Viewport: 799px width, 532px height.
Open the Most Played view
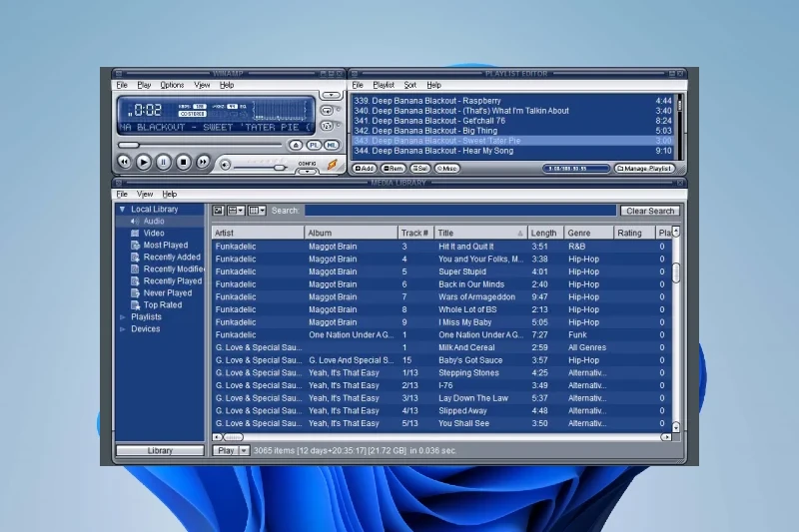pos(165,245)
